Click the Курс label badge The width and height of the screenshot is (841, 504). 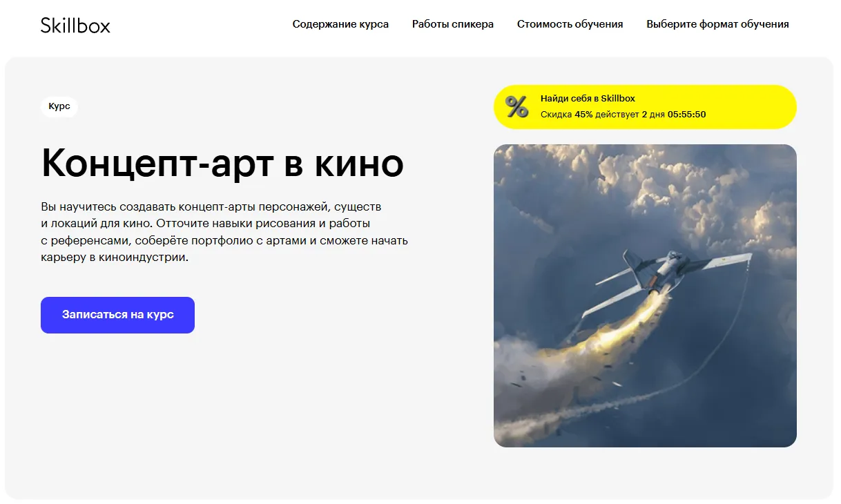tap(59, 107)
